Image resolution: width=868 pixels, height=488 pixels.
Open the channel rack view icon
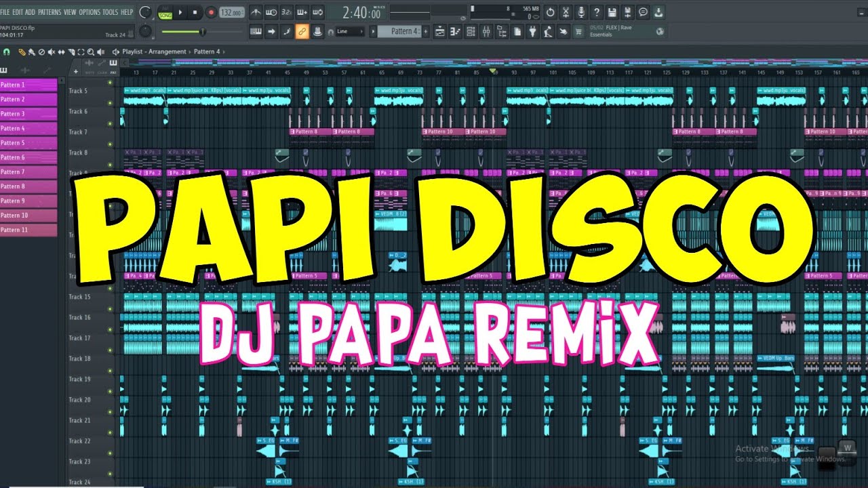471,31
